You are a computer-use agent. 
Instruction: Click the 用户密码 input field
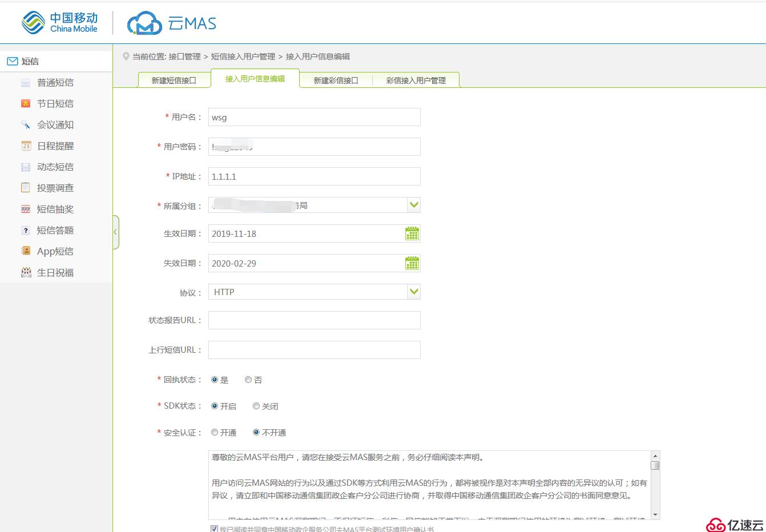pos(315,147)
